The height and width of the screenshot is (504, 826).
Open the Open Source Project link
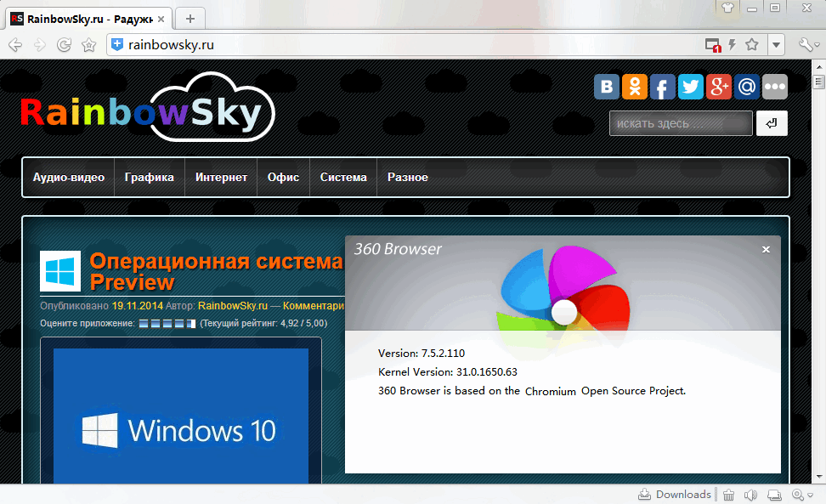[634, 391]
